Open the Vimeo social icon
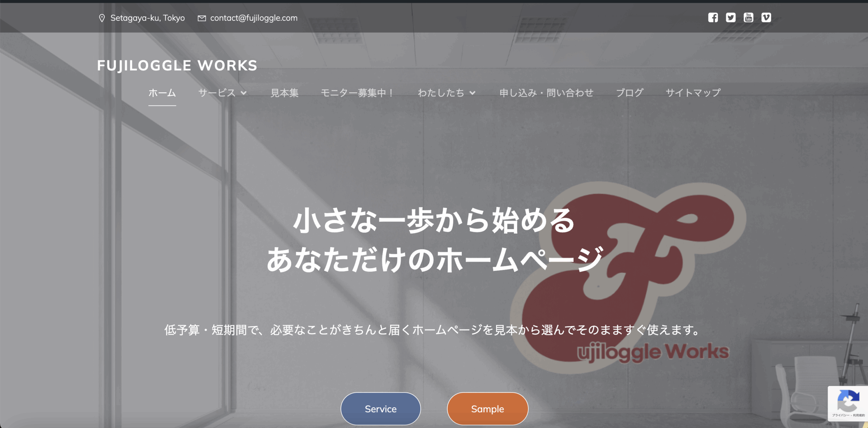The height and width of the screenshot is (428, 868). click(x=766, y=18)
